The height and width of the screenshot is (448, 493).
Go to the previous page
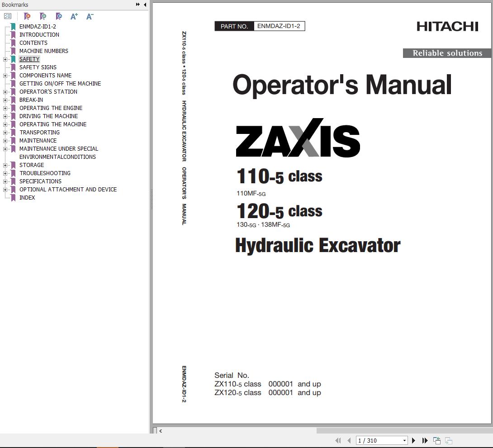pos(349,440)
